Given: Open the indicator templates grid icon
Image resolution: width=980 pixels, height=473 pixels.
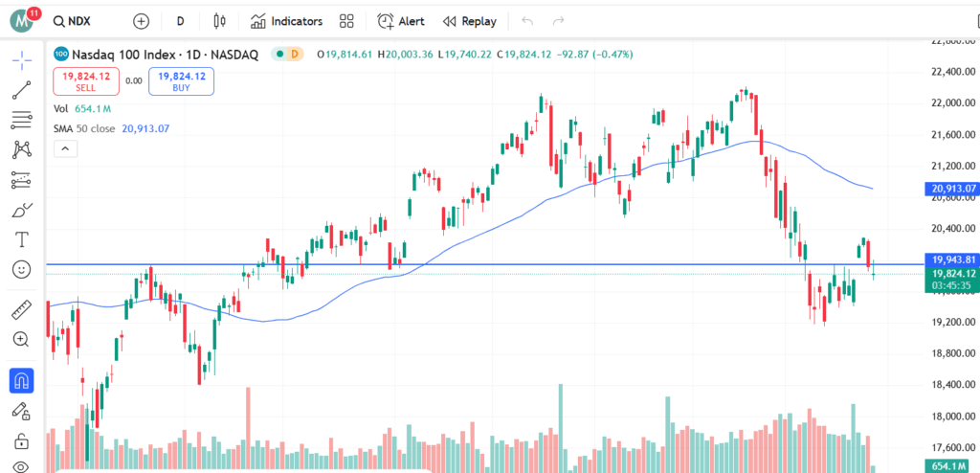Looking at the screenshot, I should coord(346,21).
